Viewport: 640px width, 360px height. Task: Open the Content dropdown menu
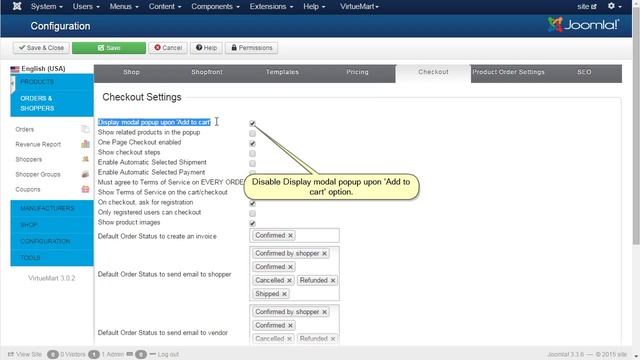pos(165,7)
